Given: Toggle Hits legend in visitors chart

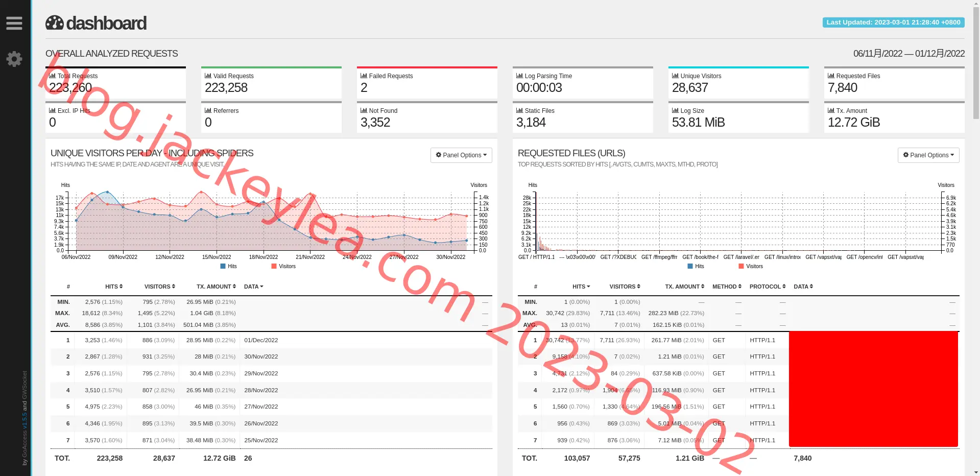Looking at the screenshot, I should pos(228,266).
